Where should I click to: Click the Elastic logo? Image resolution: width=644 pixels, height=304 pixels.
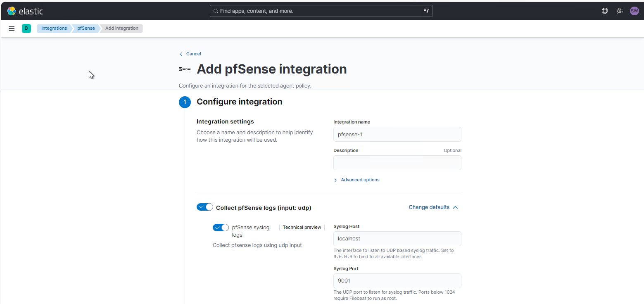25,11
